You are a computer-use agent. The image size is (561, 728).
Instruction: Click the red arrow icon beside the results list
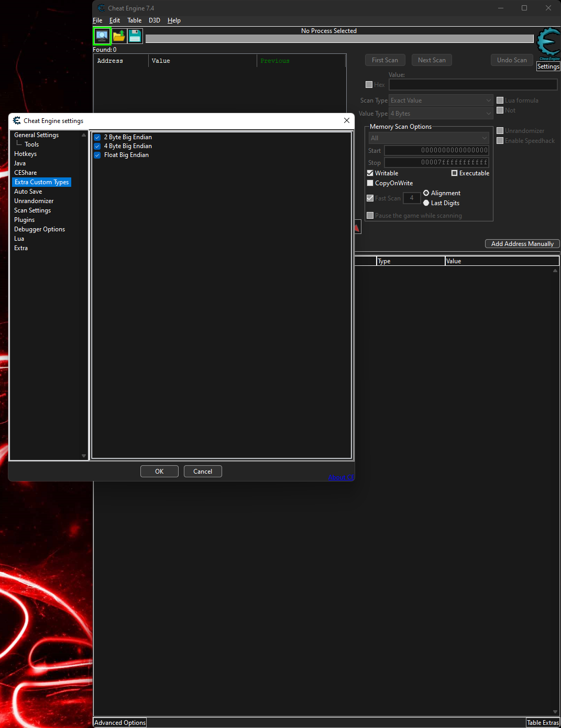[358, 227]
